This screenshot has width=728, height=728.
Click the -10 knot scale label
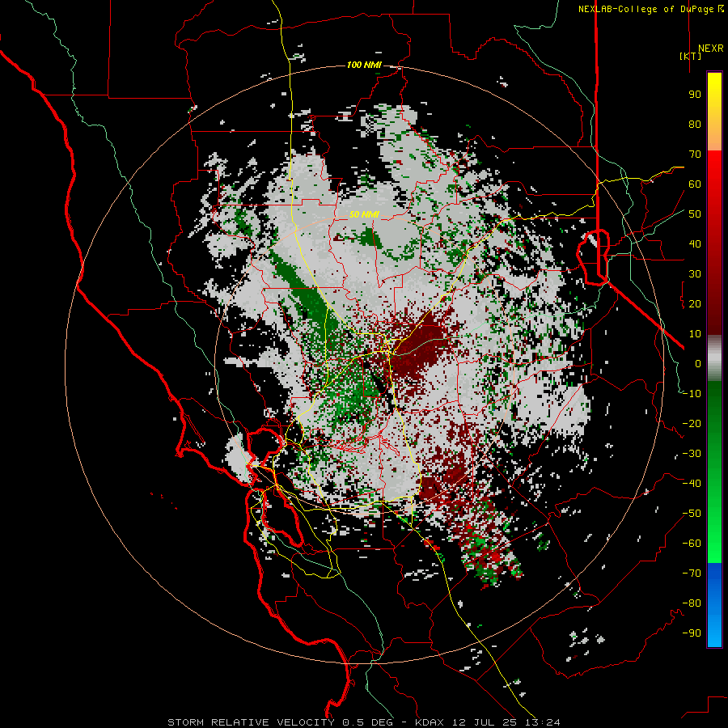point(692,394)
